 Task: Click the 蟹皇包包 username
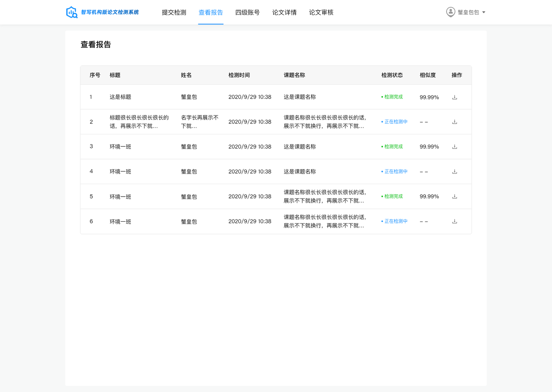(x=468, y=13)
